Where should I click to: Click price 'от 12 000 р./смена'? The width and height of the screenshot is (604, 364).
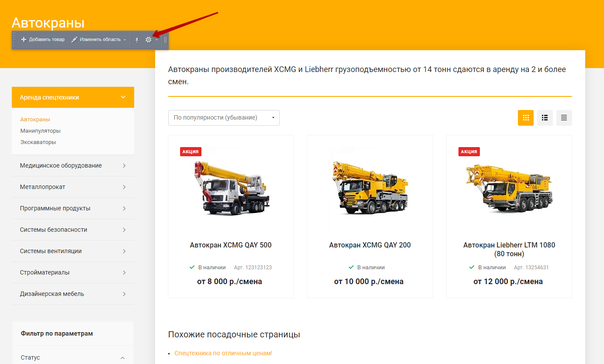coord(508,282)
